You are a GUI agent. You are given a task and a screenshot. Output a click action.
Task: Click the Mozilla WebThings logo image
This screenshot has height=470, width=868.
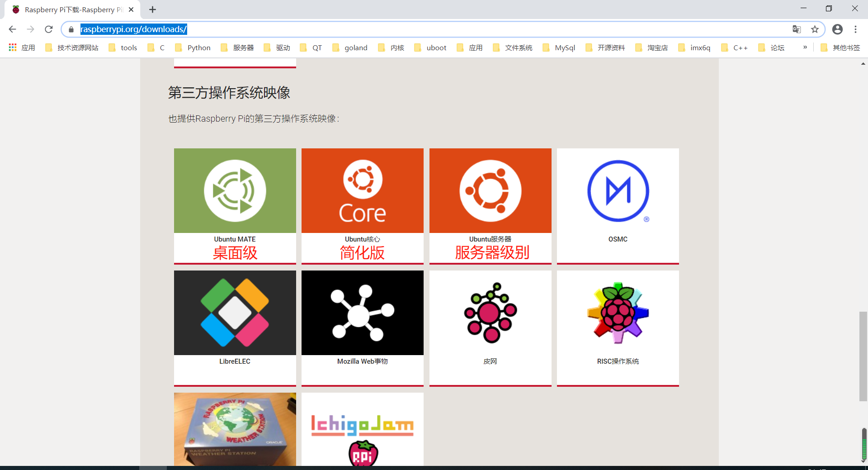click(363, 313)
